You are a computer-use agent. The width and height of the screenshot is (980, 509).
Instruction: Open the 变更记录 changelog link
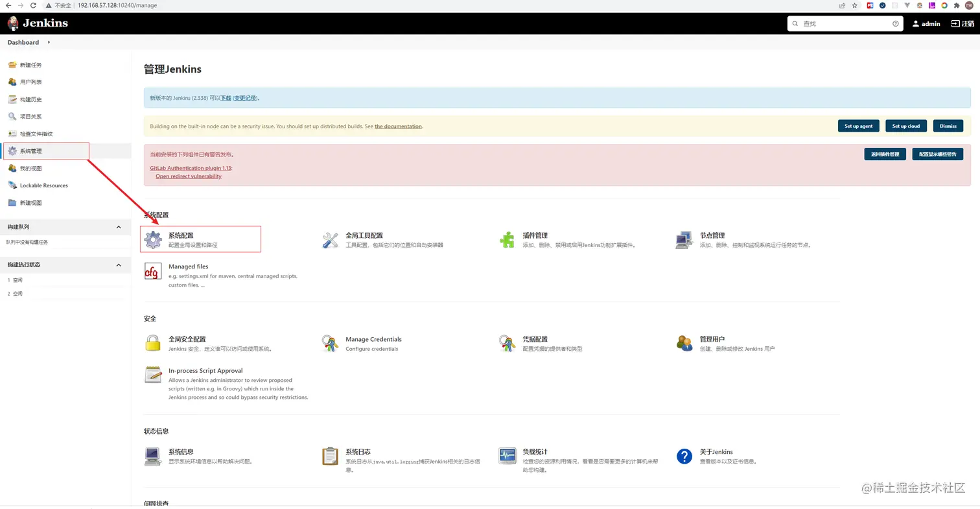[245, 98]
